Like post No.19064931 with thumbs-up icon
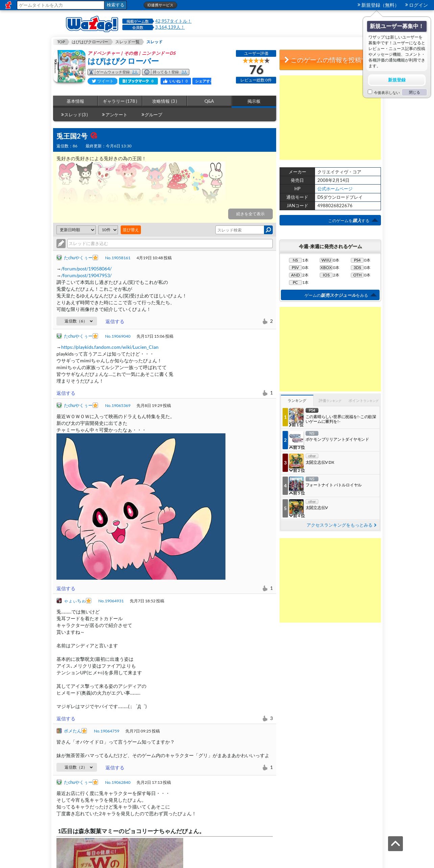Screen dimensions: 434x868 pos(265,718)
